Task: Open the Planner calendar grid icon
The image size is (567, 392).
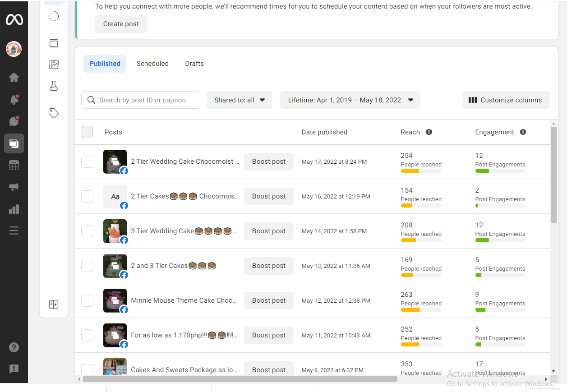Action: pos(14,165)
